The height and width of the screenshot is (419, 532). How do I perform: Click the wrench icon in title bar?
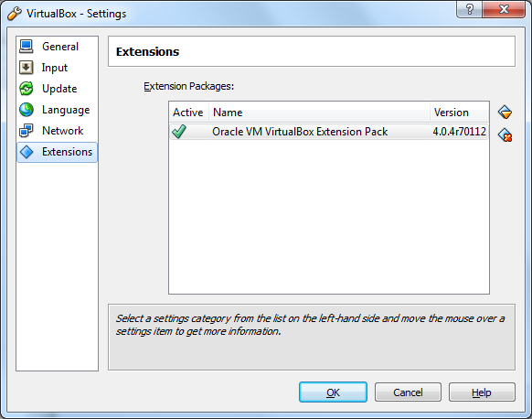pyautogui.click(x=15, y=14)
